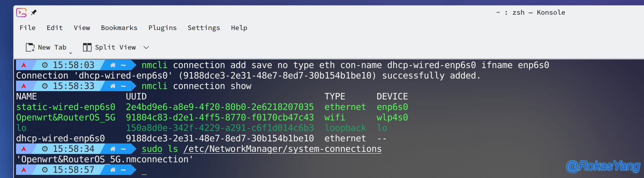Expand the New Tab dropdown arrow

tap(71, 53)
